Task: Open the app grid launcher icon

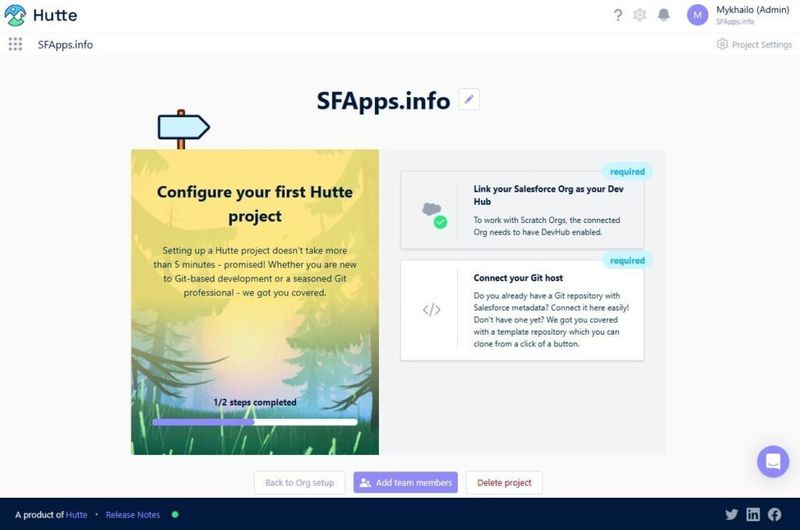Action: point(15,44)
